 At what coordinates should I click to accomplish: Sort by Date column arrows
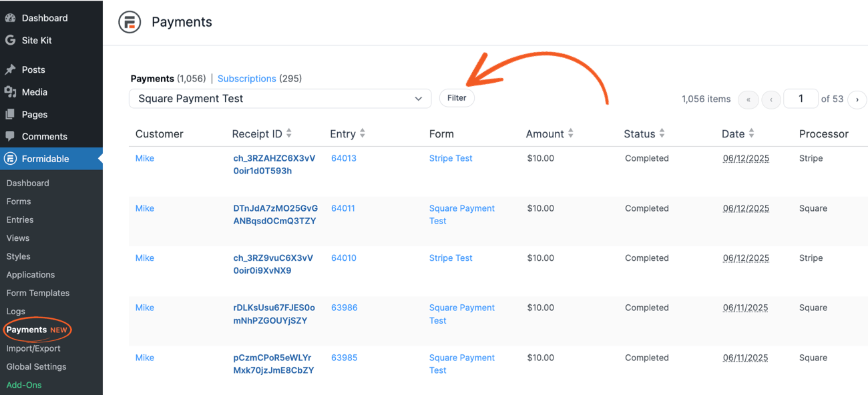[x=751, y=133]
